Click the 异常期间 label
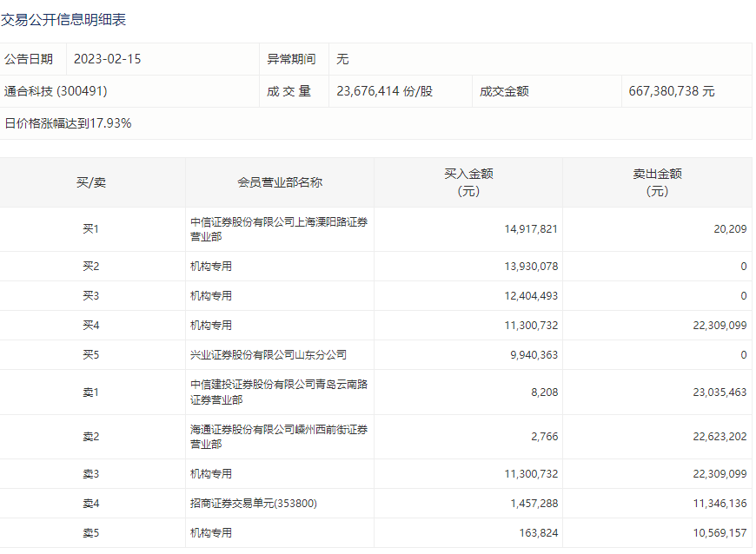 click(291, 59)
